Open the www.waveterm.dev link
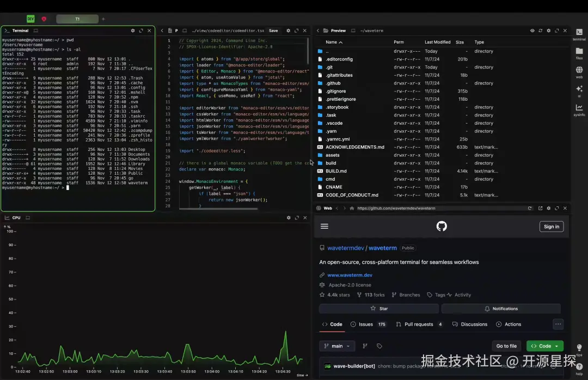 tap(350, 275)
